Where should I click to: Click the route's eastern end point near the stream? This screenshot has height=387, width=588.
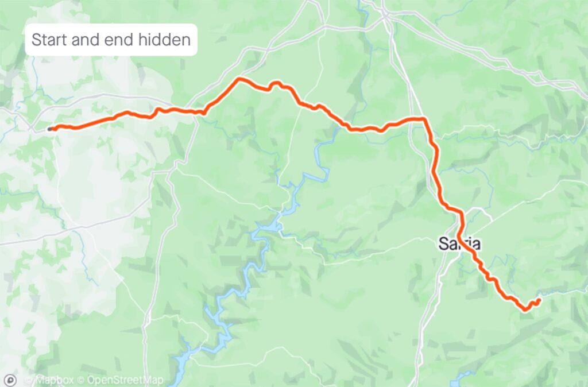click(539, 300)
